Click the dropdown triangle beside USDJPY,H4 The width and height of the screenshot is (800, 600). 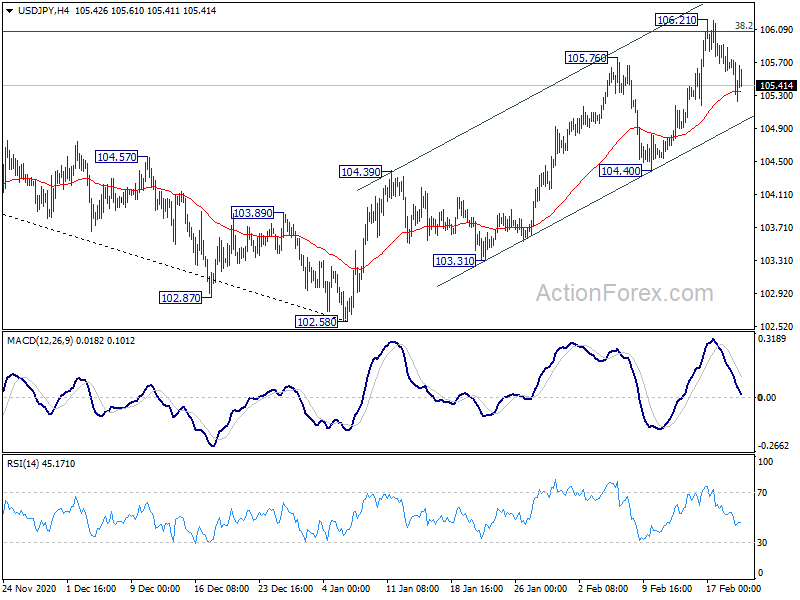click(9, 11)
